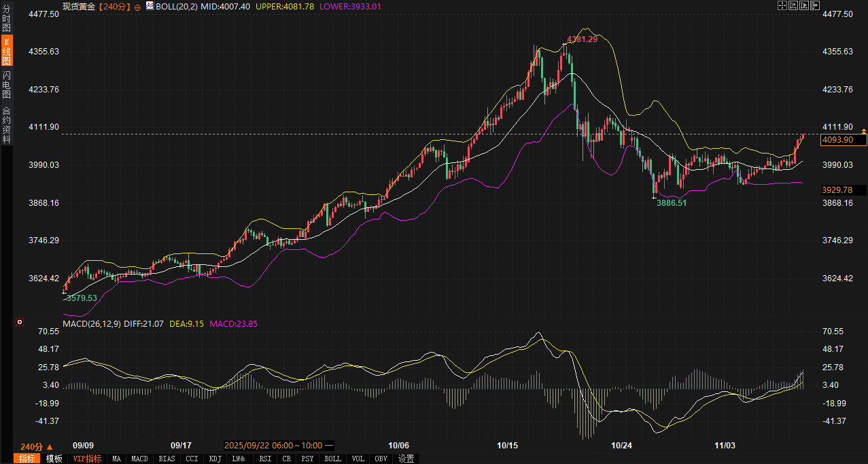Click the play-forward chart icon
Image resolution: width=868 pixels, height=464 pixels.
(804, 5)
